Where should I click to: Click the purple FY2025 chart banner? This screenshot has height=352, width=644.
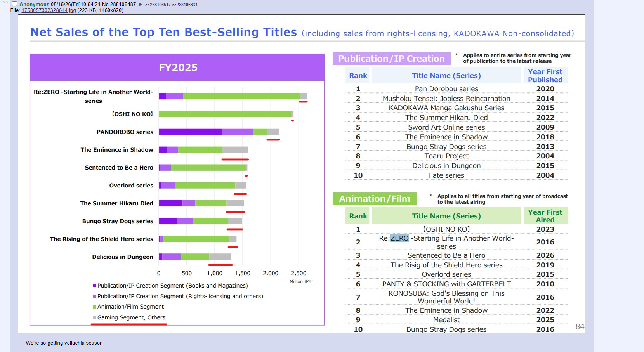[177, 68]
